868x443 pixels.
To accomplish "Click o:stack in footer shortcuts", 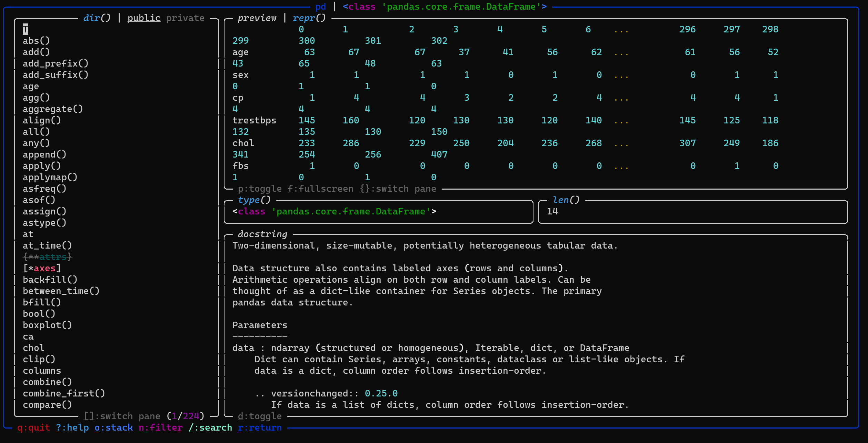I will point(113,427).
